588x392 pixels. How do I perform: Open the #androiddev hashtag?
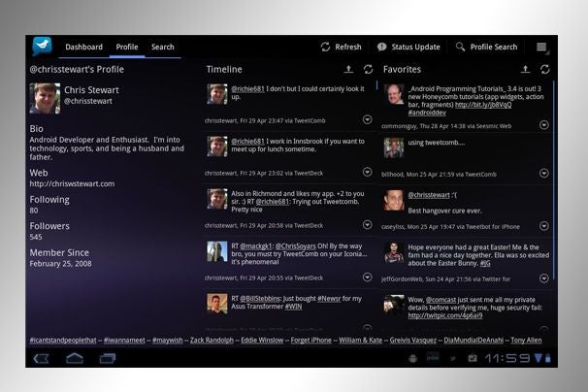427,113
